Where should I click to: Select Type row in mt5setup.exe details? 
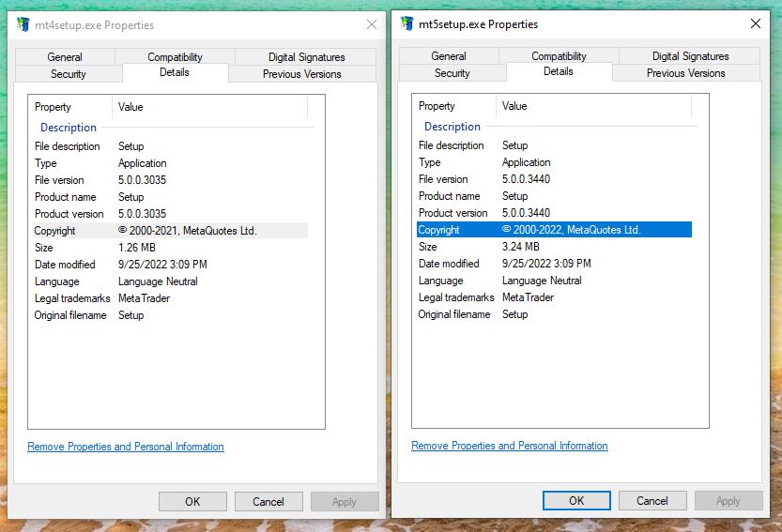point(555,162)
